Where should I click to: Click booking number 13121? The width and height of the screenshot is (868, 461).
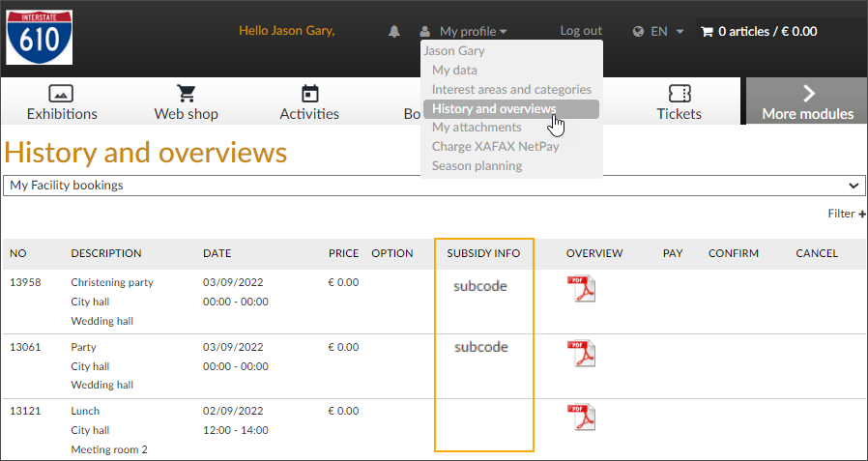[x=25, y=411]
